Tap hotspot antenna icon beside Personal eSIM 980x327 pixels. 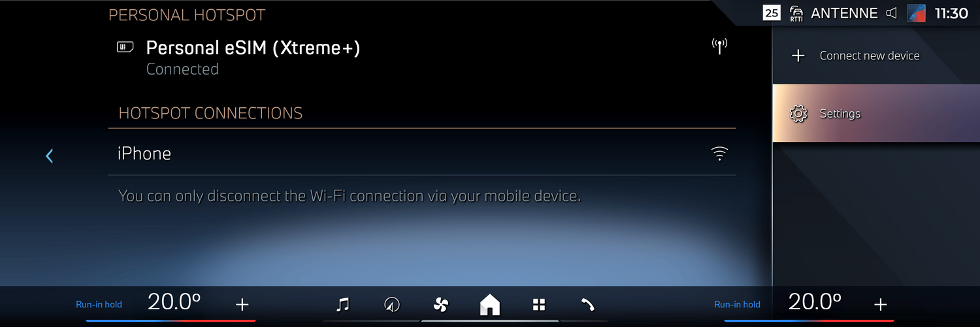[719, 46]
